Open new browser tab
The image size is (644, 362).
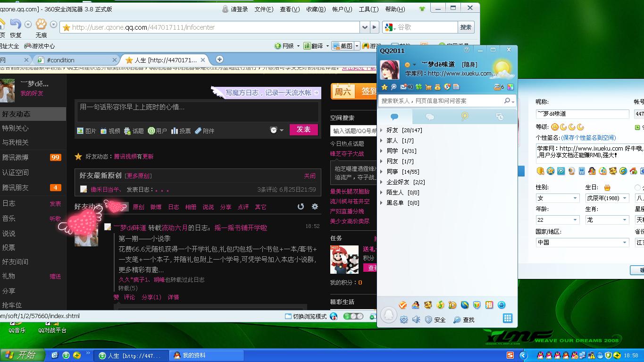point(219,59)
